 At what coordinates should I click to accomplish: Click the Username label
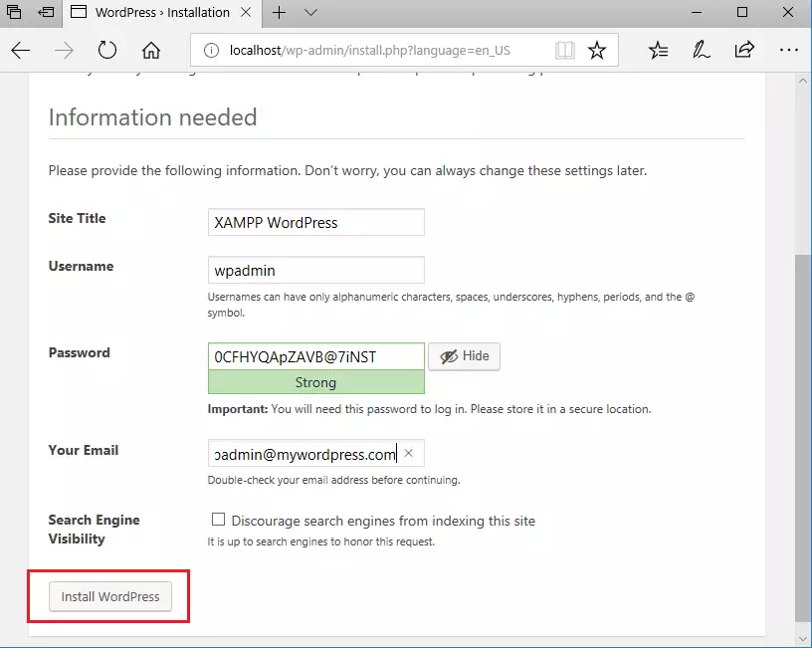[81, 266]
